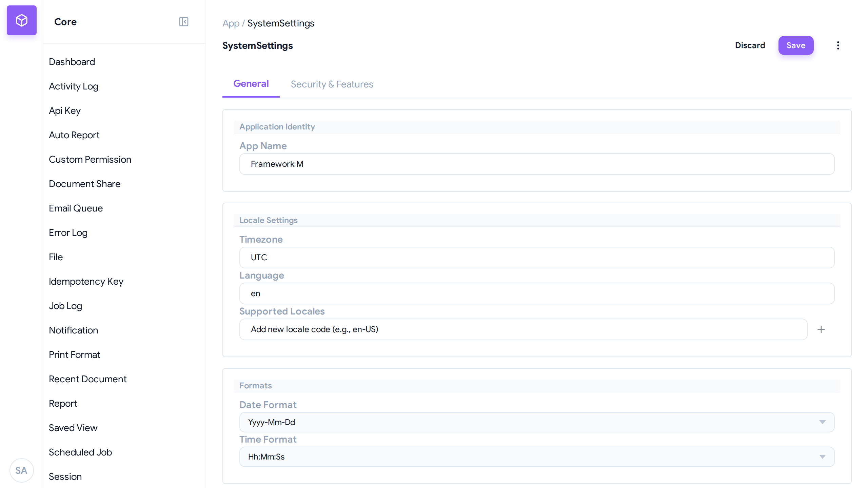Screen dimensions: 868x488
Task: Click the purple cube app logo
Action: point(22,20)
